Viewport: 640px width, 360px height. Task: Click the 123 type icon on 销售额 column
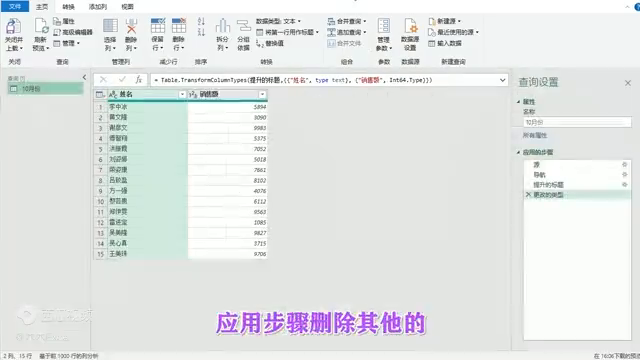(x=193, y=94)
